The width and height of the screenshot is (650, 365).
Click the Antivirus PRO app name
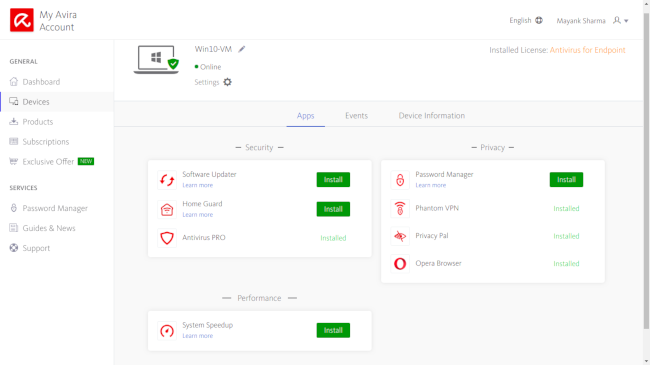click(x=204, y=238)
